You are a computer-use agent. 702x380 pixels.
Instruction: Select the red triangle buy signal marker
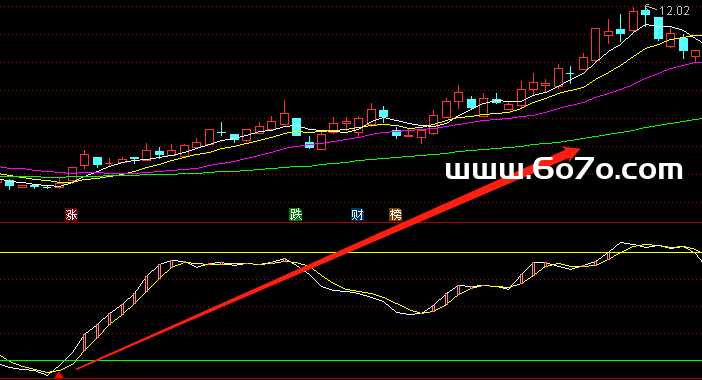(x=59, y=375)
